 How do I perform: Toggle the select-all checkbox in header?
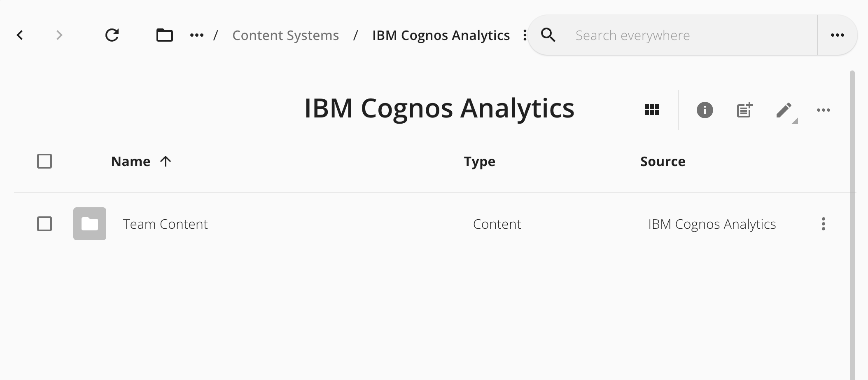(44, 161)
